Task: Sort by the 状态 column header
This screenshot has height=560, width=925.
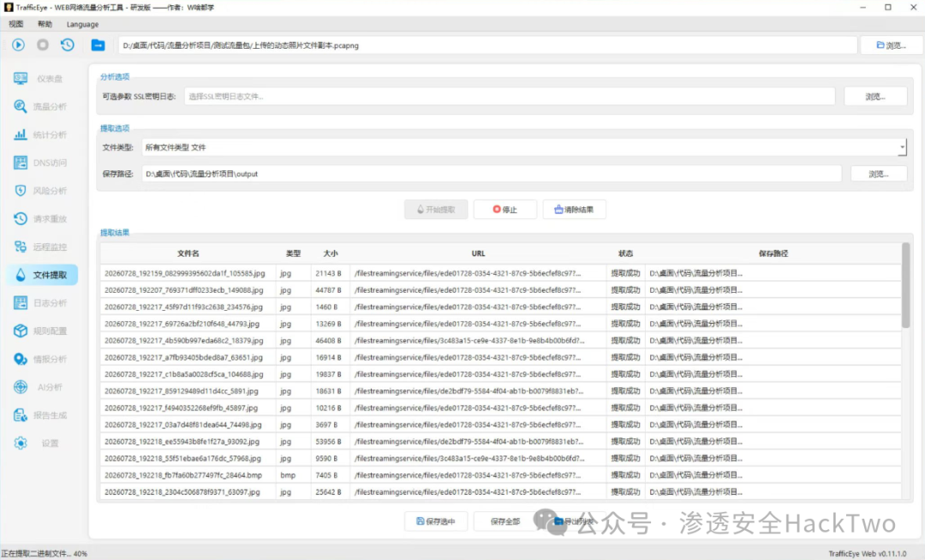Action: point(625,253)
